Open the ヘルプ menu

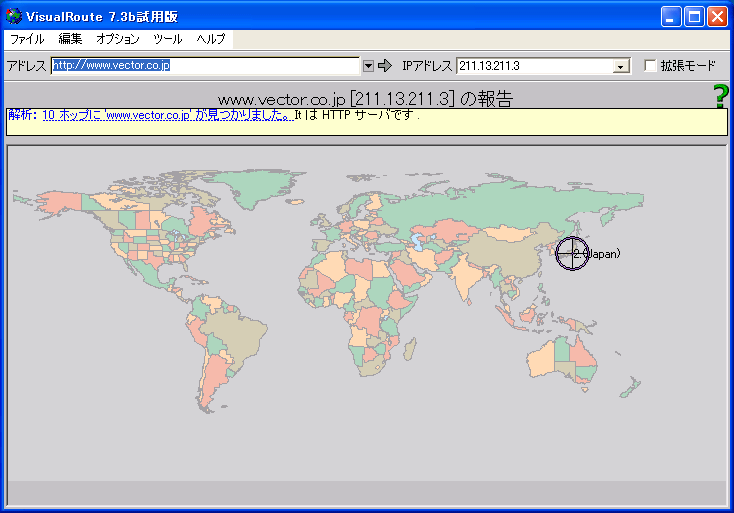(211, 39)
